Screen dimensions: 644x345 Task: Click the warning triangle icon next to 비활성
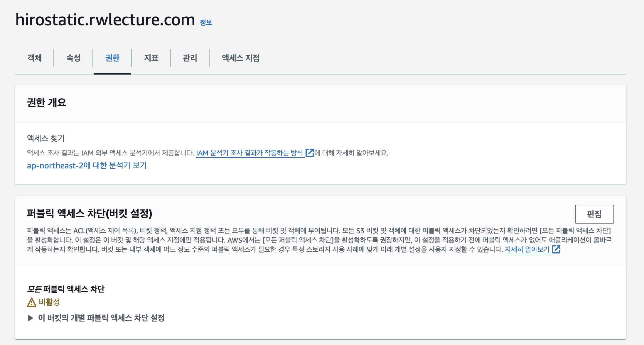click(31, 302)
